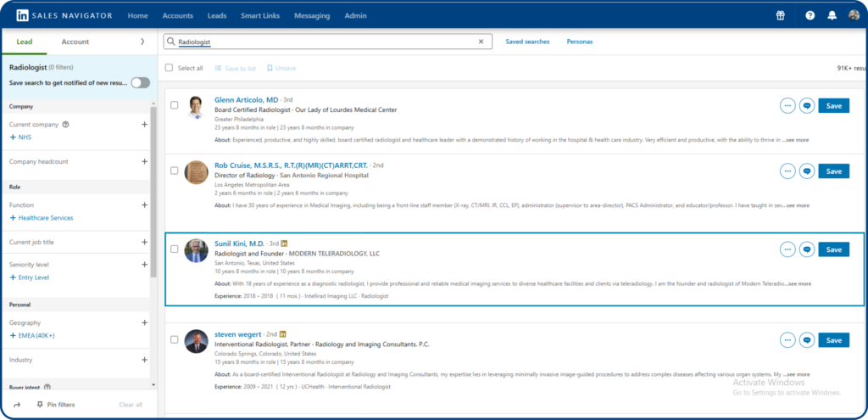This screenshot has width=868, height=420.
Task: Open Smart Links in navigation
Action: pyautogui.click(x=260, y=15)
